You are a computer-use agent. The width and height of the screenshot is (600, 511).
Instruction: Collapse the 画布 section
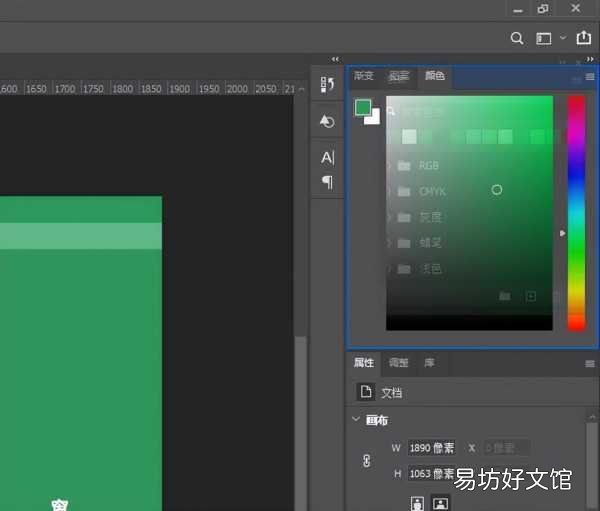[x=356, y=419]
